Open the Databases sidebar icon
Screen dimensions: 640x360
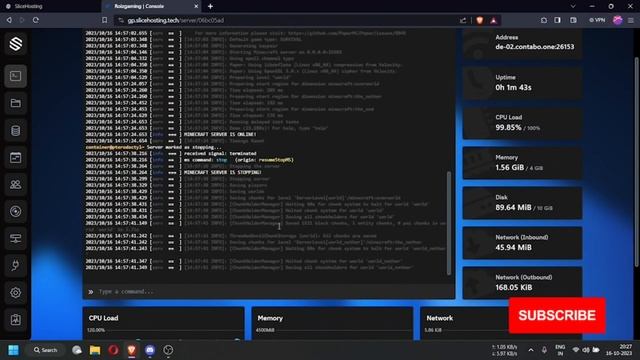pos(16,130)
